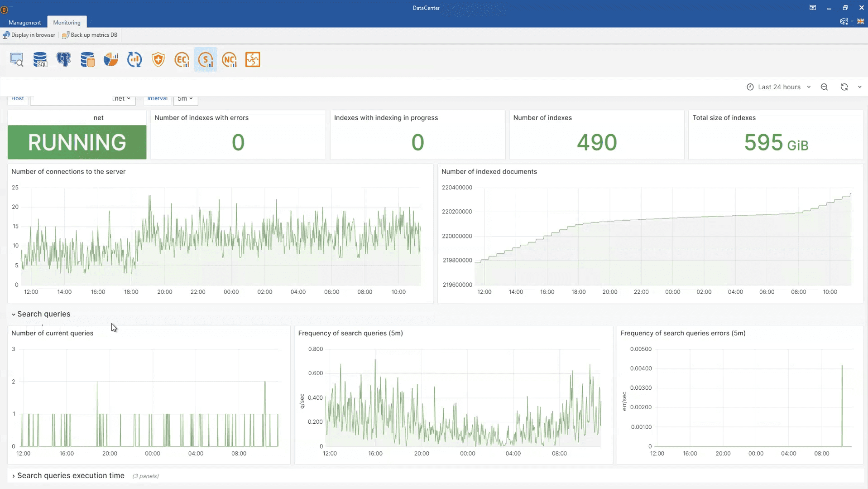Screen dimensions: 868x489
Task: Expand the Search queries execution time section
Action: 68,475
